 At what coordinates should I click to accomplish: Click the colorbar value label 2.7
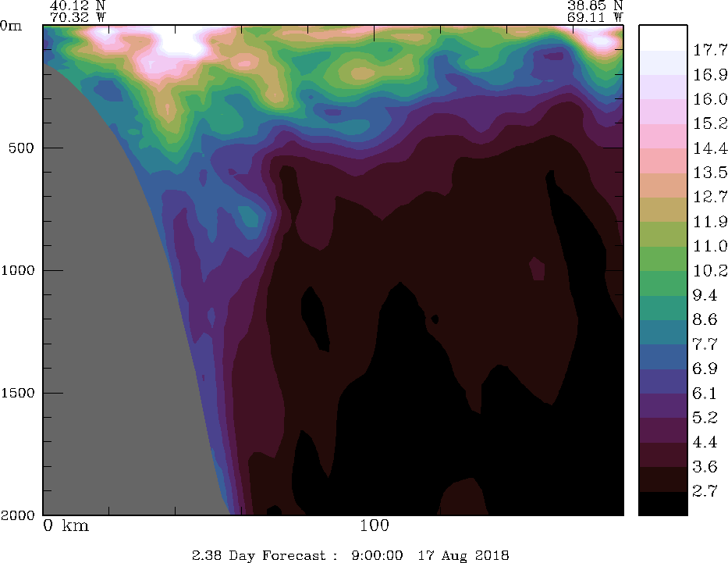705,491
